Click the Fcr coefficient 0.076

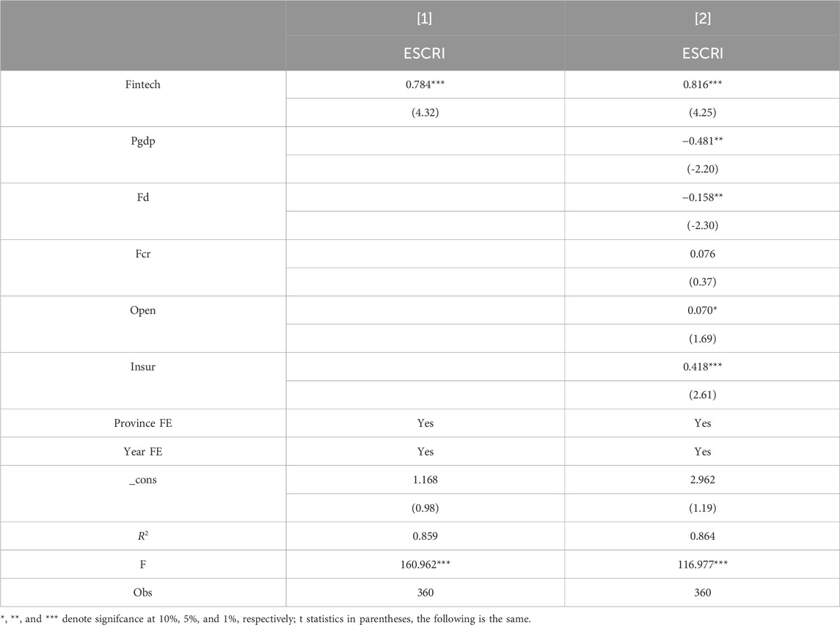(702, 254)
